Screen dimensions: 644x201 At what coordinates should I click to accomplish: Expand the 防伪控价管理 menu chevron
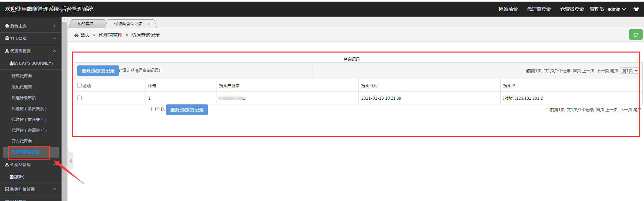(x=54, y=189)
